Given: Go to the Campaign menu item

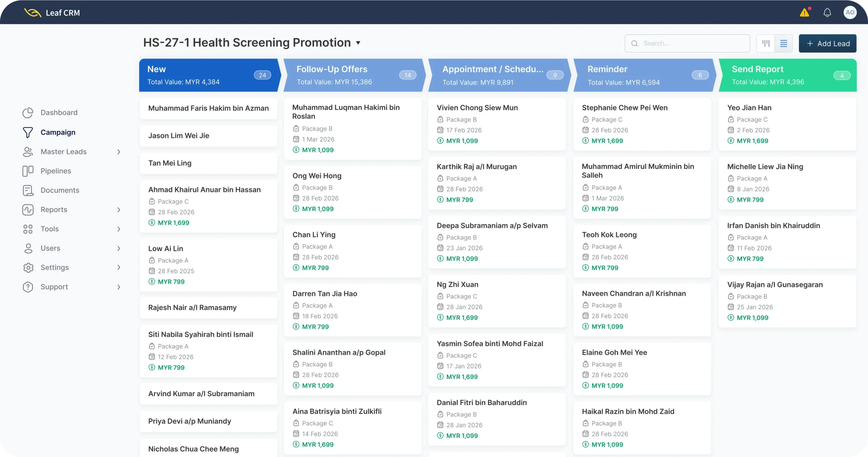Looking at the screenshot, I should [x=58, y=132].
